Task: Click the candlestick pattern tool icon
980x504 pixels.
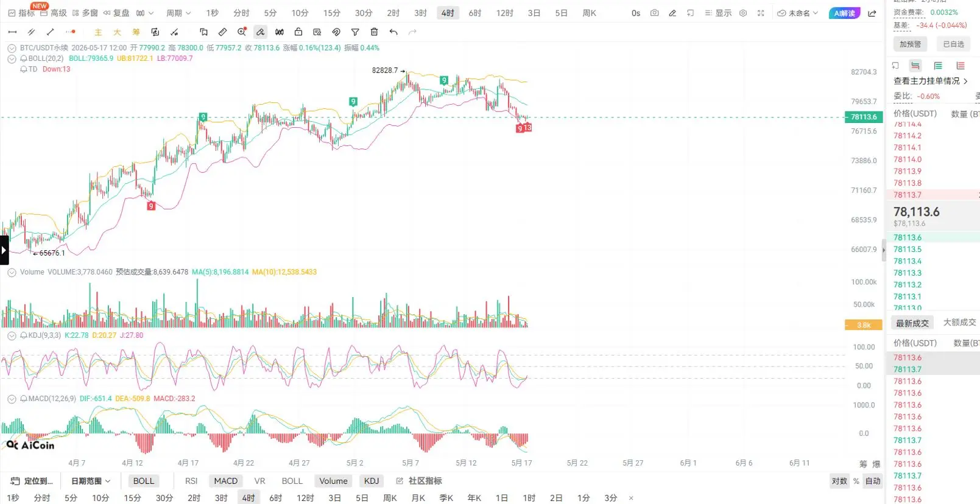Action: (280, 32)
